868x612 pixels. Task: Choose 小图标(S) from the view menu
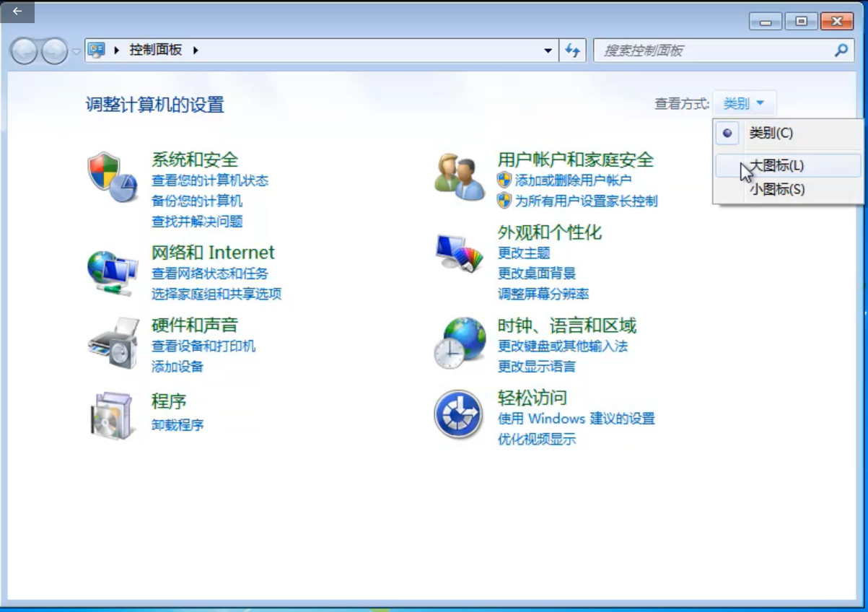pyautogui.click(x=776, y=190)
